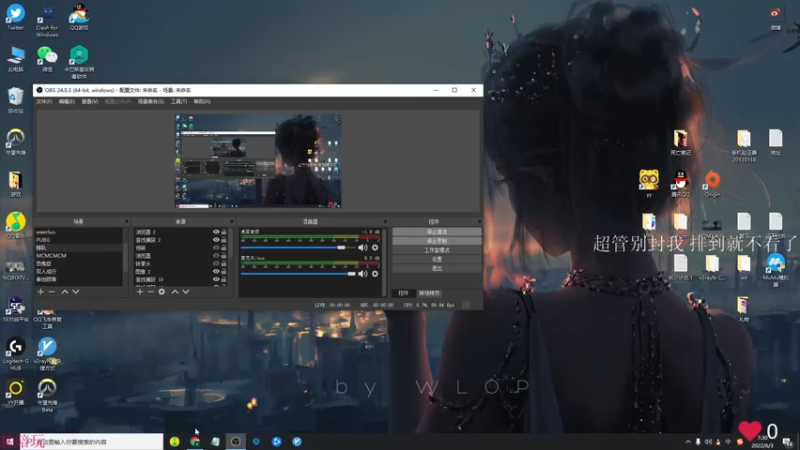The height and width of the screenshot is (450, 800).
Task: Add a new scene with the plus icon
Action: 41,292
